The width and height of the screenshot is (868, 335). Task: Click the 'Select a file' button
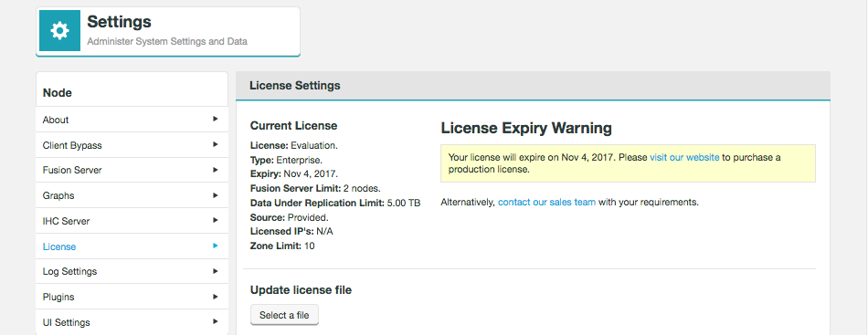click(284, 315)
